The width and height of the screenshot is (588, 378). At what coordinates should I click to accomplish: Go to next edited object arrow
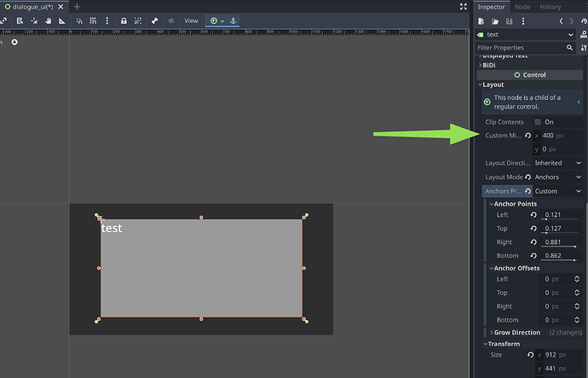pos(572,21)
